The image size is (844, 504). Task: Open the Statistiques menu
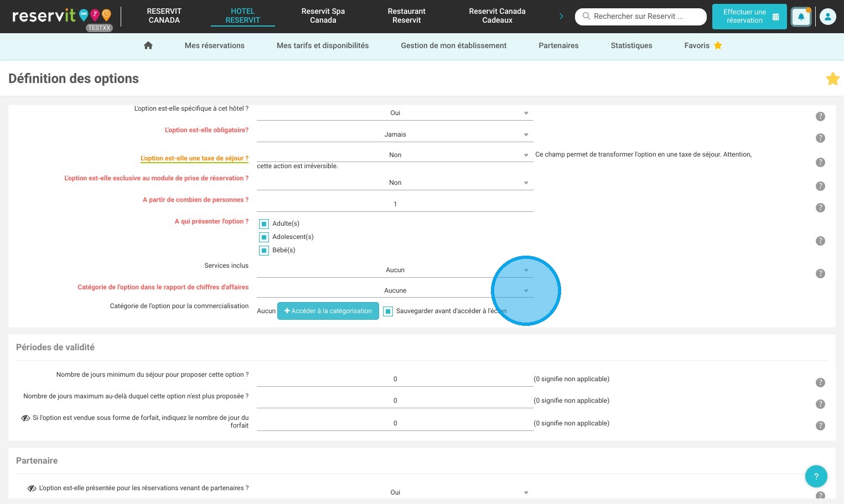click(x=631, y=45)
